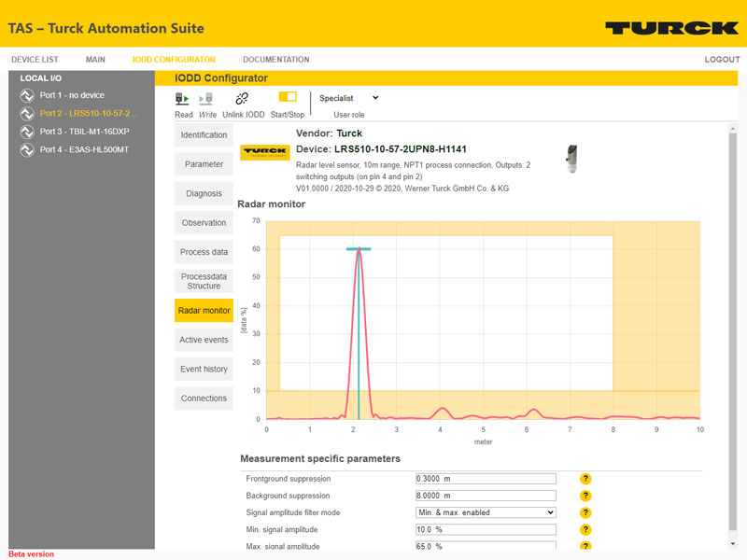This screenshot has width=747, height=560.
Task: Click the Read device icon
Action: [183, 98]
